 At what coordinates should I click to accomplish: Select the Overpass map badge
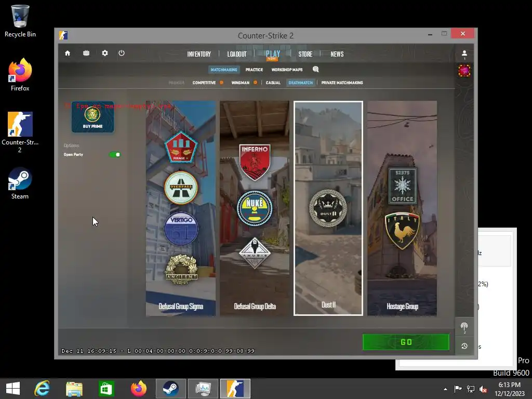click(181, 187)
